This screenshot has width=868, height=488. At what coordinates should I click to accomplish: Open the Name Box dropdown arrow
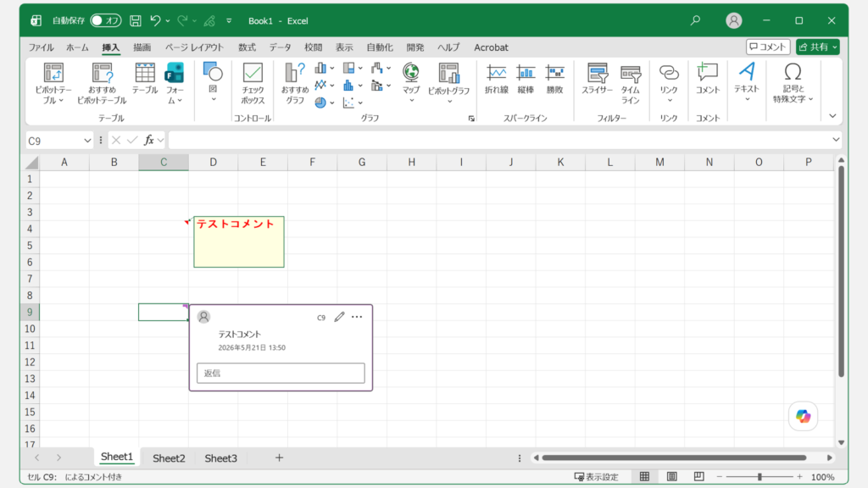(87, 141)
